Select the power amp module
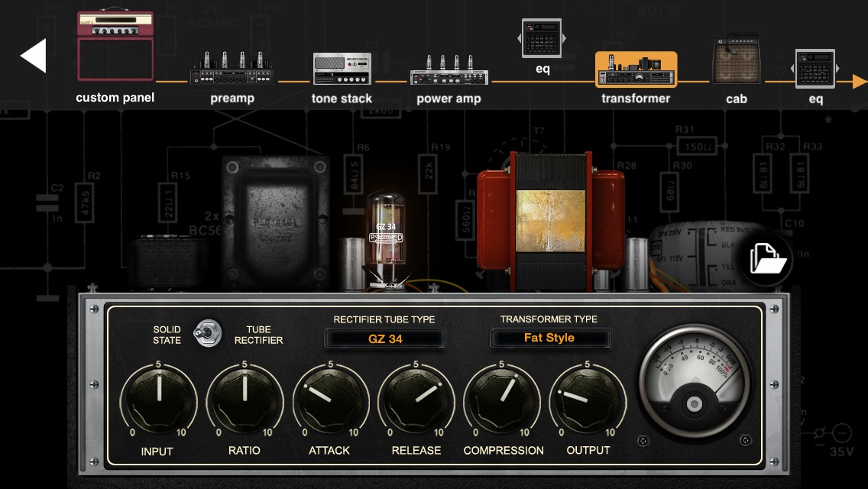Viewport: 868px width, 489px height. point(449,70)
